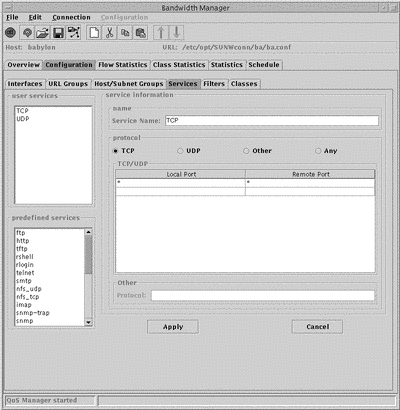Open the Interfaces sub-tab
400x410 pixels.
click(25, 84)
